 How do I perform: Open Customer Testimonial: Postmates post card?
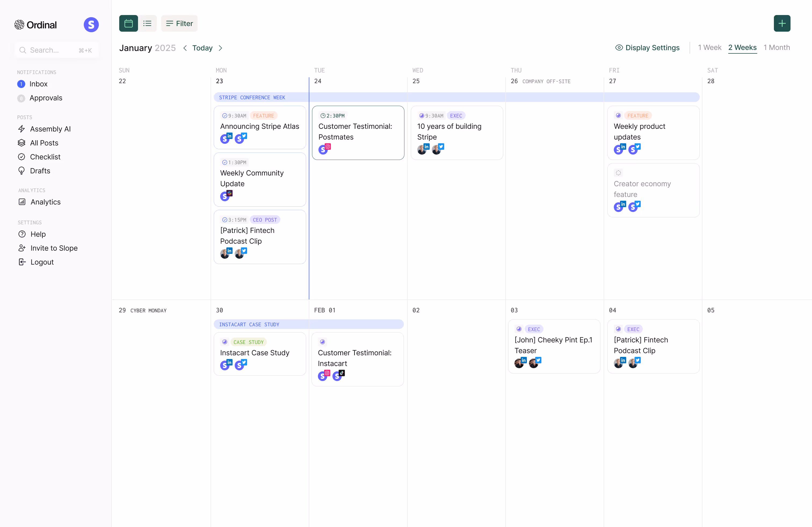coord(358,133)
